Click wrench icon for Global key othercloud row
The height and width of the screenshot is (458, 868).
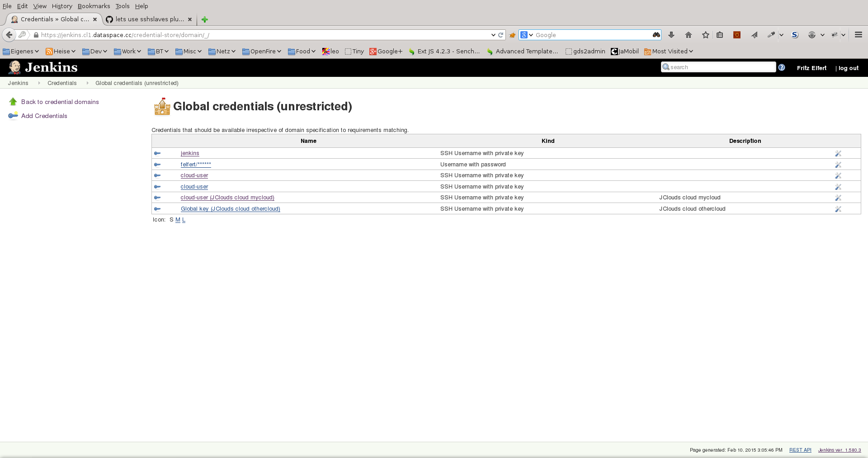pyautogui.click(x=838, y=209)
